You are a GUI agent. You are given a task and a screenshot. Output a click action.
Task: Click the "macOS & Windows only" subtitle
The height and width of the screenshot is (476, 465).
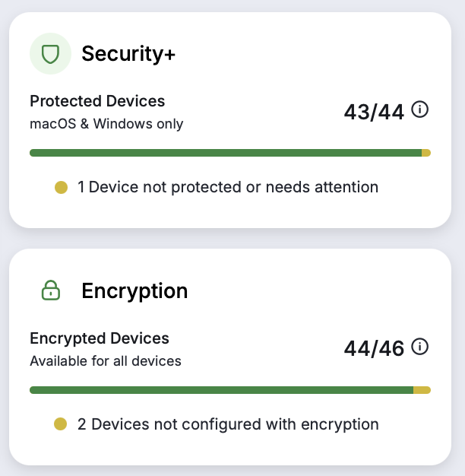pyautogui.click(x=106, y=123)
